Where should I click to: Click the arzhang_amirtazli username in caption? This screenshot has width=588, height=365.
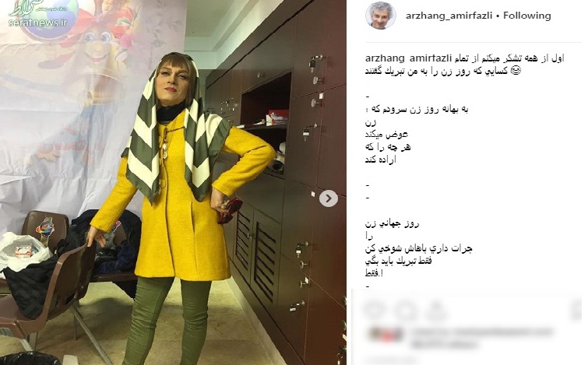pyautogui.click(x=408, y=58)
